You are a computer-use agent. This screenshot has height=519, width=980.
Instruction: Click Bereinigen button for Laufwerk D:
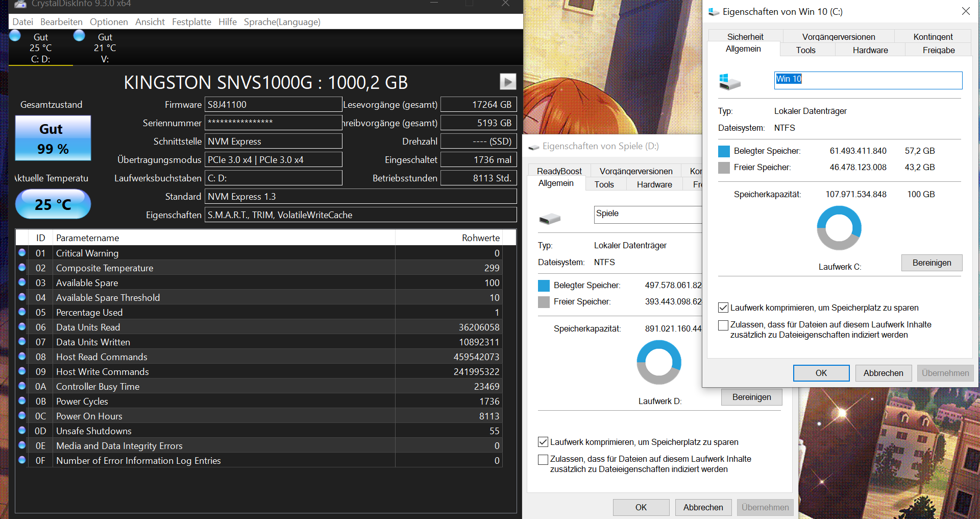[752, 397]
